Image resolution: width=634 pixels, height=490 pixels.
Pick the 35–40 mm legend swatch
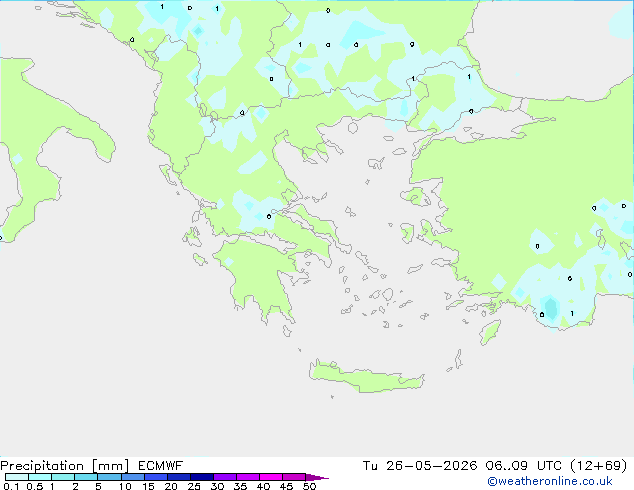[x=247, y=477]
